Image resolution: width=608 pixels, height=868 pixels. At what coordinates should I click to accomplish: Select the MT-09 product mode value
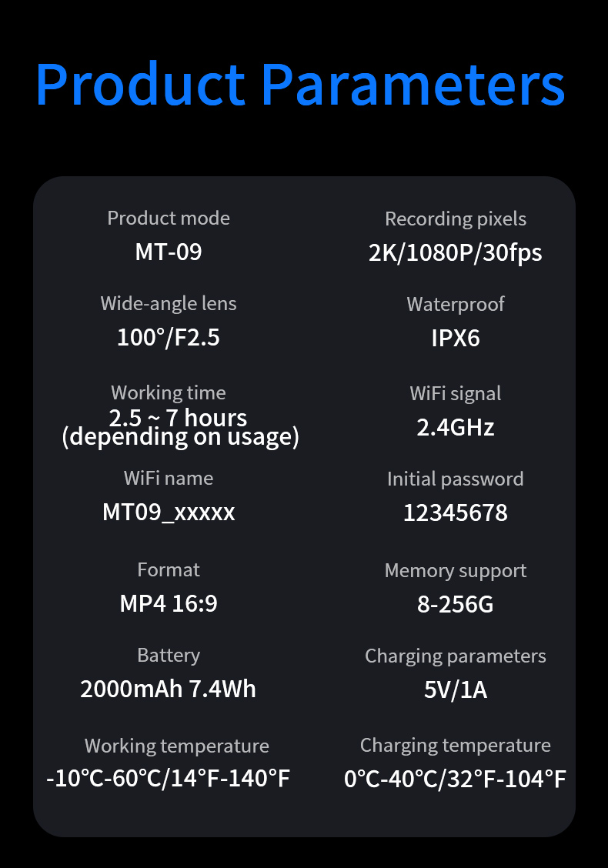pyautogui.click(x=169, y=252)
